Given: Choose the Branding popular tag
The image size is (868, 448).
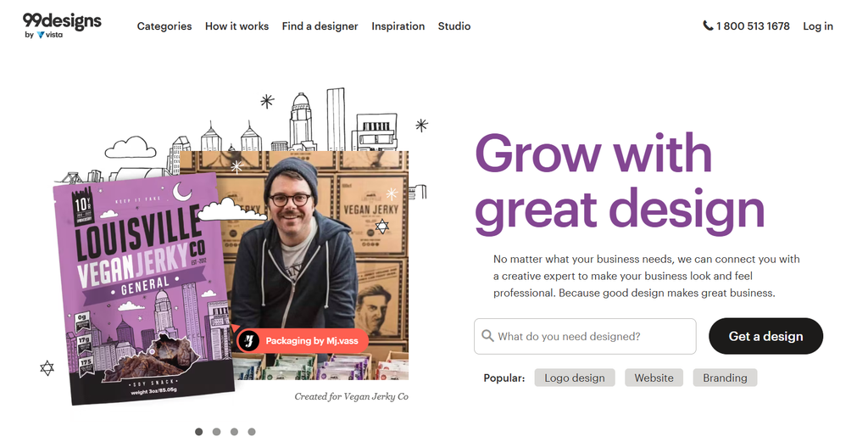Looking at the screenshot, I should coord(726,378).
